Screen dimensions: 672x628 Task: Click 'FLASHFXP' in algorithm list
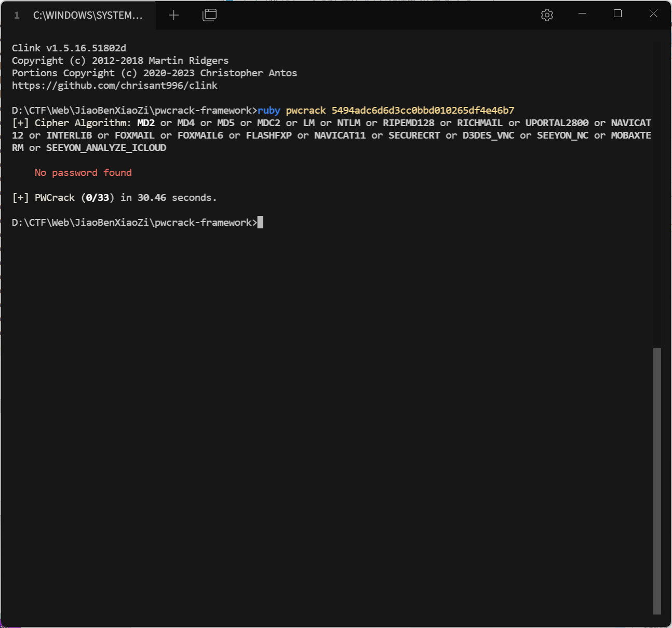pyautogui.click(x=268, y=135)
